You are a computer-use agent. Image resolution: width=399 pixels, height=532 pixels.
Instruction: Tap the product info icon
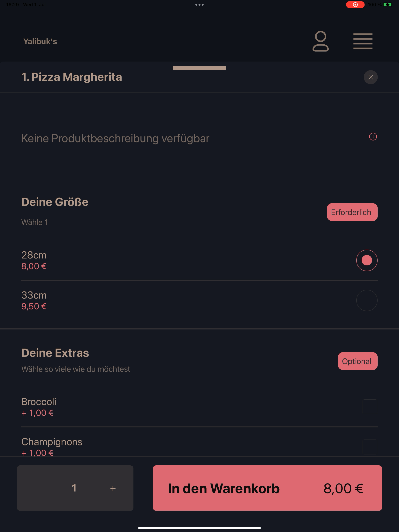tap(373, 137)
